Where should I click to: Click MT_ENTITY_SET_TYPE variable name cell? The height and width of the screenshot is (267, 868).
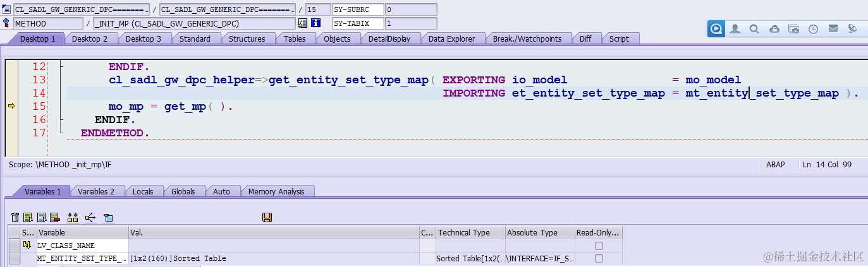point(83,258)
